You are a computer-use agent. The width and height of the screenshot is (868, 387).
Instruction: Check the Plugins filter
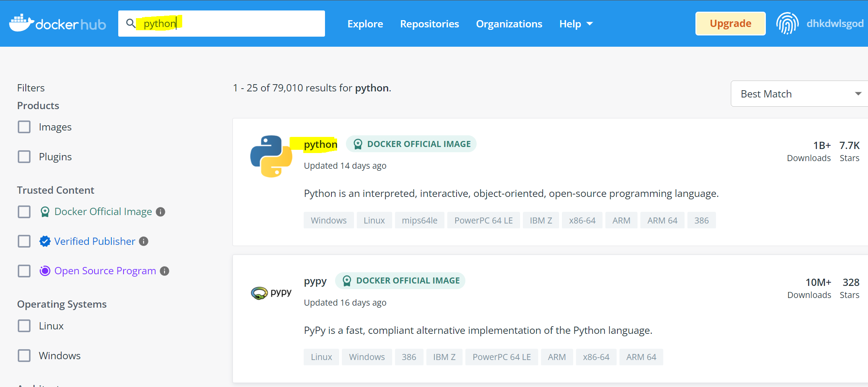point(24,157)
